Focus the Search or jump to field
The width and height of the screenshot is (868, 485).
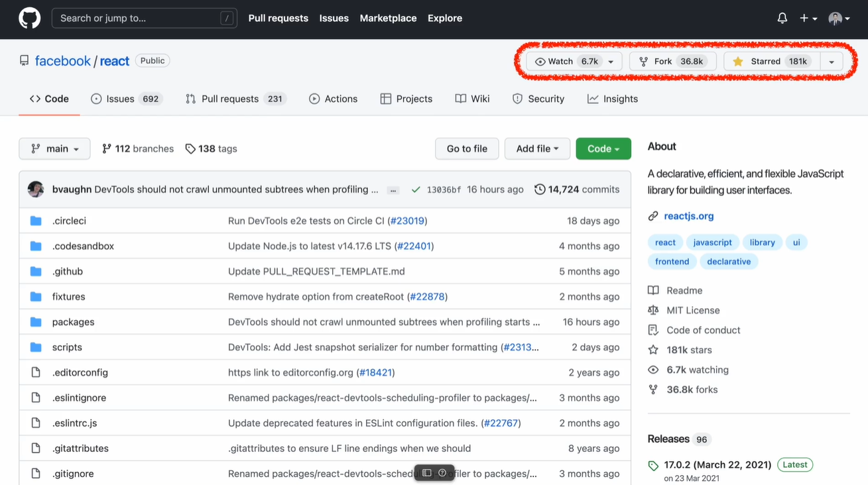145,18
